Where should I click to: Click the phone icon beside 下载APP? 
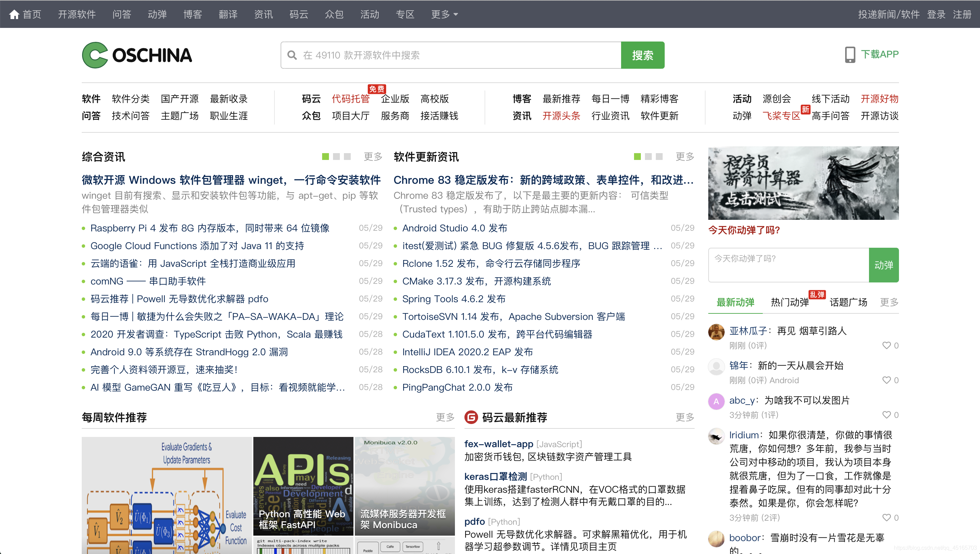pyautogui.click(x=850, y=55)
